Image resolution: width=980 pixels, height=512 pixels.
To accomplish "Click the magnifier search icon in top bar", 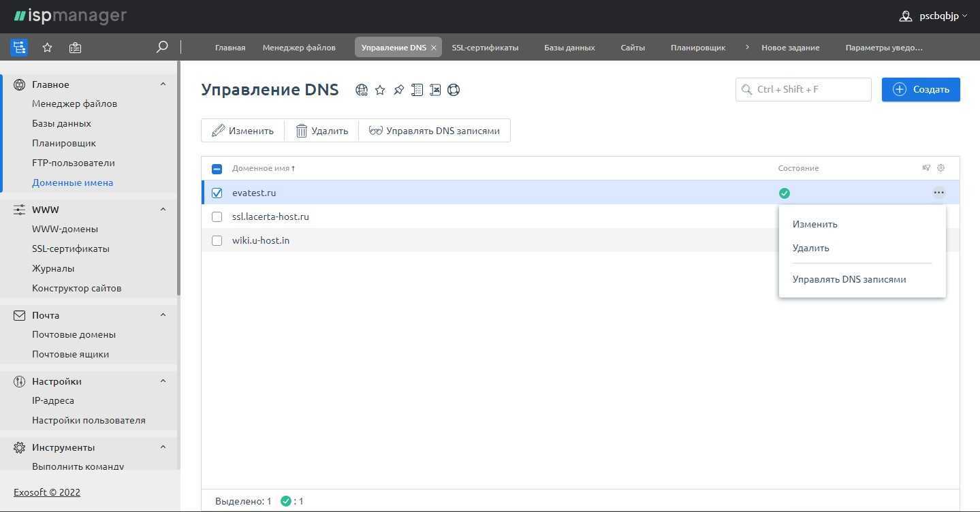I will pyautogui.click(x=162, y=47).
